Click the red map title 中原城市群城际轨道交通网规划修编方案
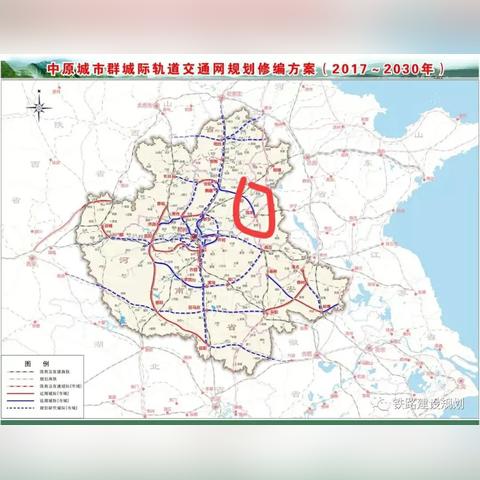 pyautogui.click(x=181, y=69)
